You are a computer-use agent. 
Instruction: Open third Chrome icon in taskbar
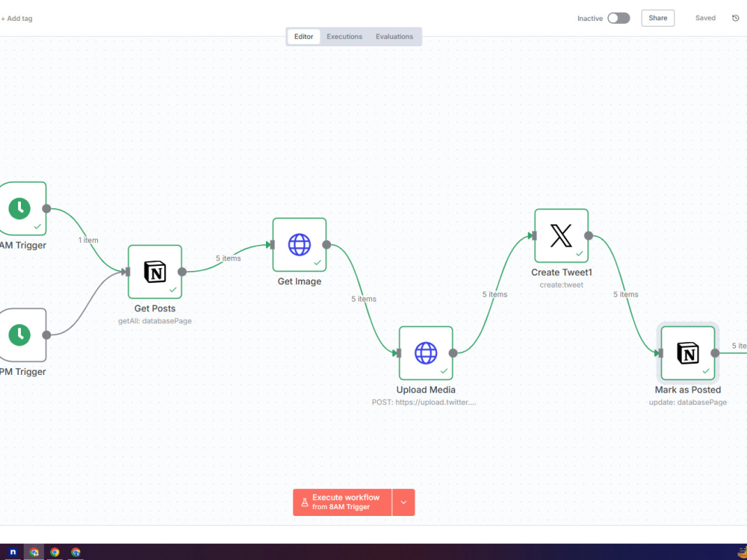coord(75,553)
